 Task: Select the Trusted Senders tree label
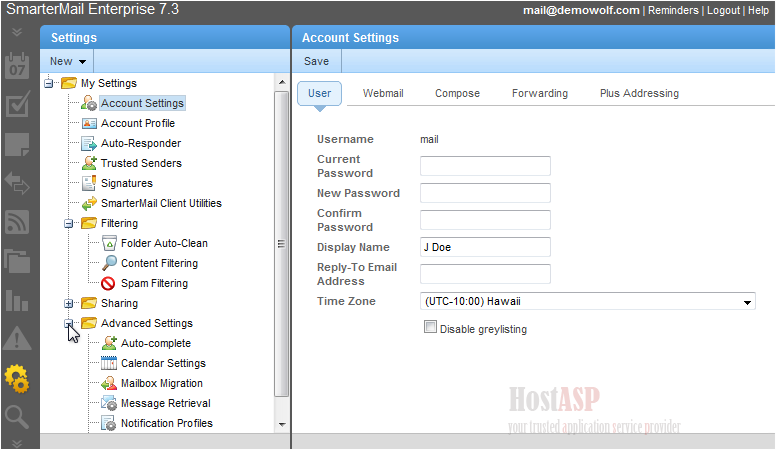coord(141,163)
